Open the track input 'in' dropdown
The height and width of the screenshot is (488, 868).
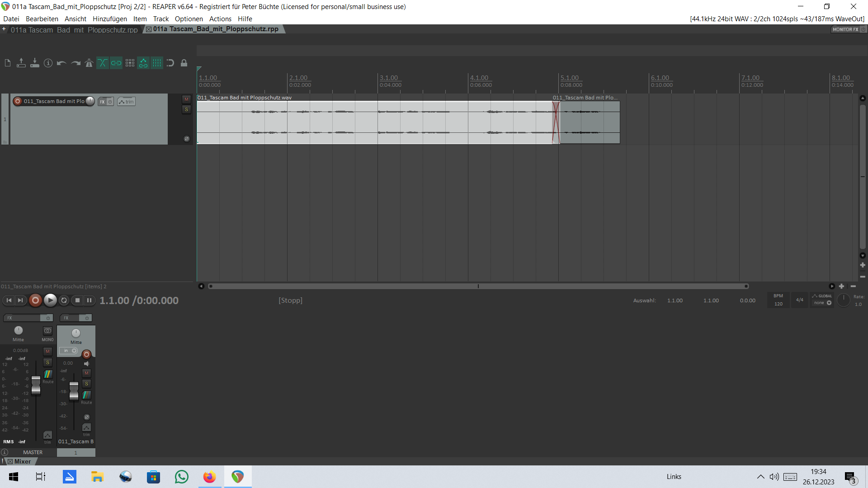click(x=69, y=351)
